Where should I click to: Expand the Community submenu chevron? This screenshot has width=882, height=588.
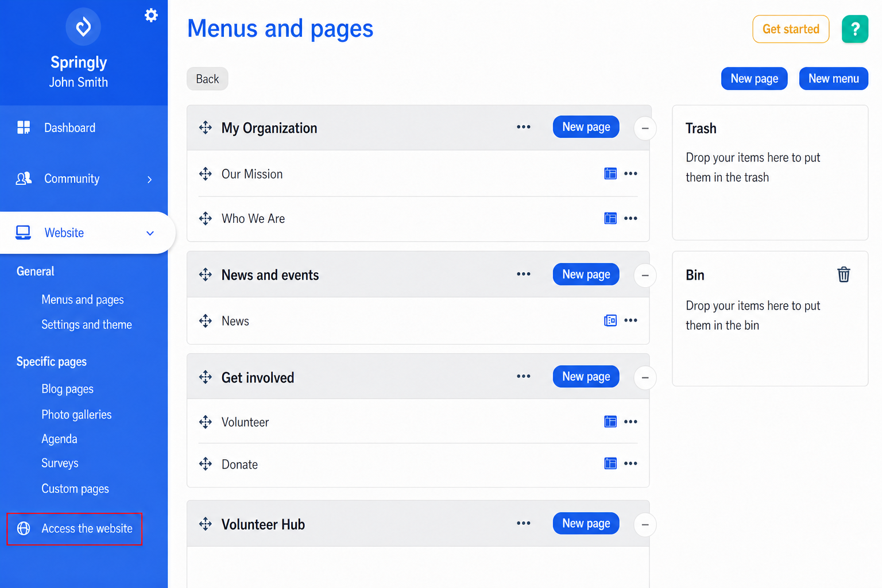[150, 179]
